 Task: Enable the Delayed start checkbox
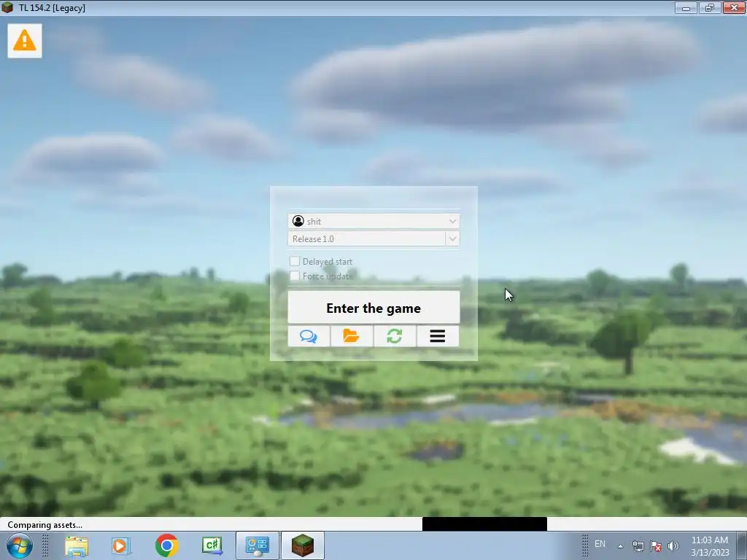point(295,261)
